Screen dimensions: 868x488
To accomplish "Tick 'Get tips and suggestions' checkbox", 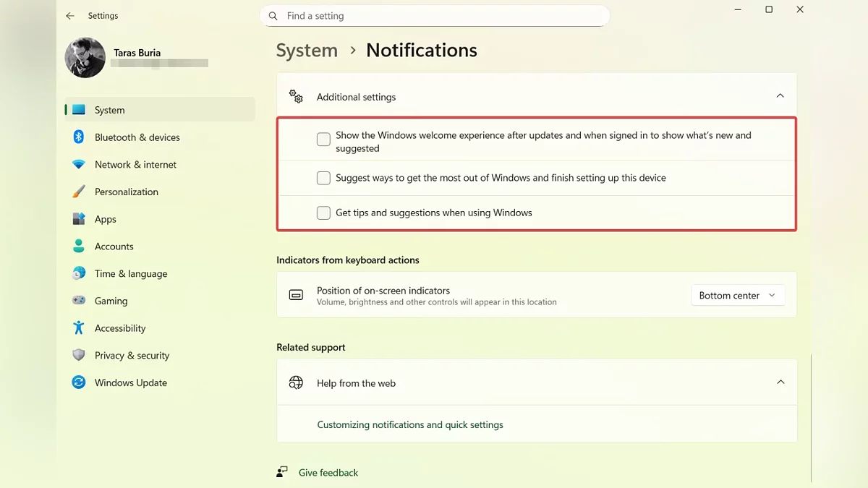I will [x=323, y=213].
